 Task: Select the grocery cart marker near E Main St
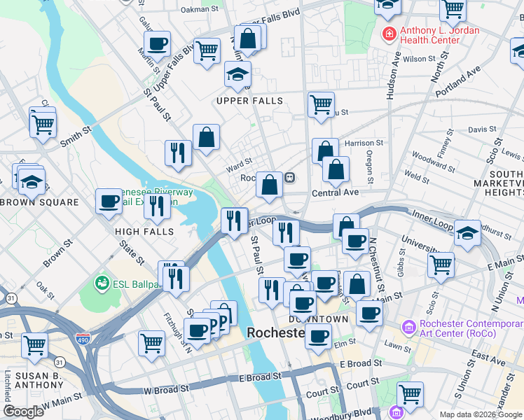click(441, 266)
